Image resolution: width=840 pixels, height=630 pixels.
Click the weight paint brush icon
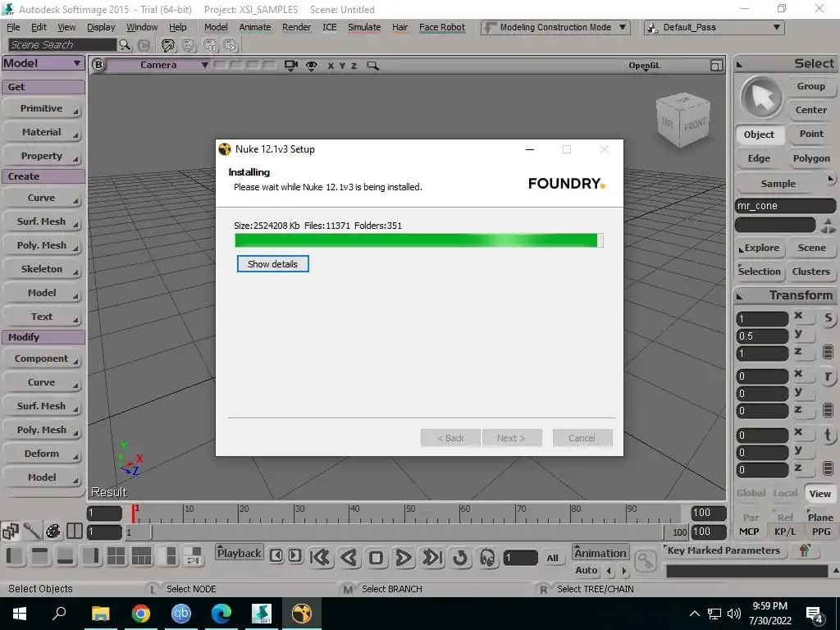tap(32, 531)
